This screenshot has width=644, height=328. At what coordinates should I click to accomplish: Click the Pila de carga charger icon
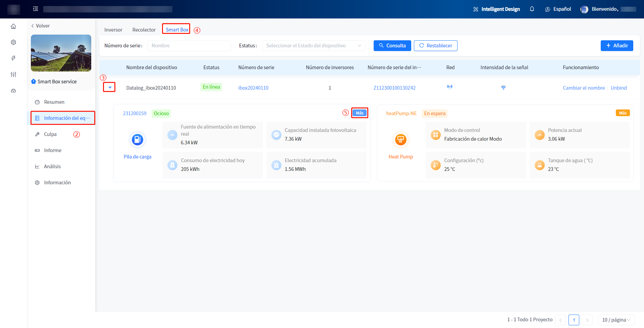[x=138, y=139]
